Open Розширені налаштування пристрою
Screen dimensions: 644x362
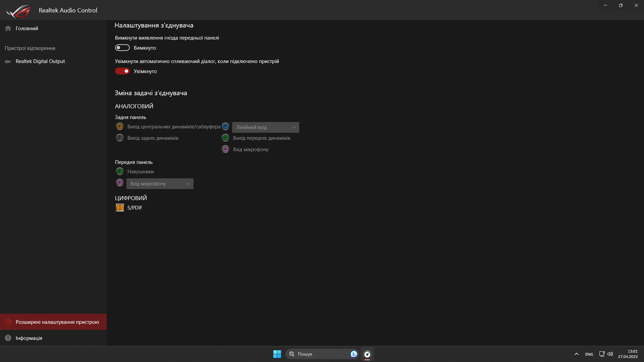pyautogui.click(x=53, y=322)
